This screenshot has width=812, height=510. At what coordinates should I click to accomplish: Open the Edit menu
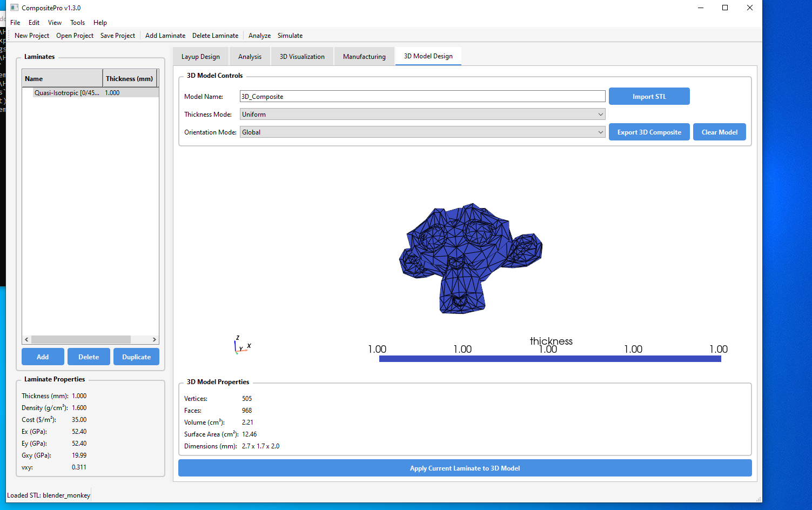click(x=34, y=23)
